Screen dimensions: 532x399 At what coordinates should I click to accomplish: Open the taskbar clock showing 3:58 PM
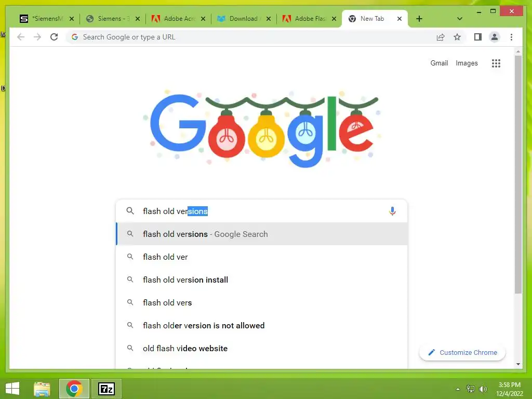pos(509,389)
